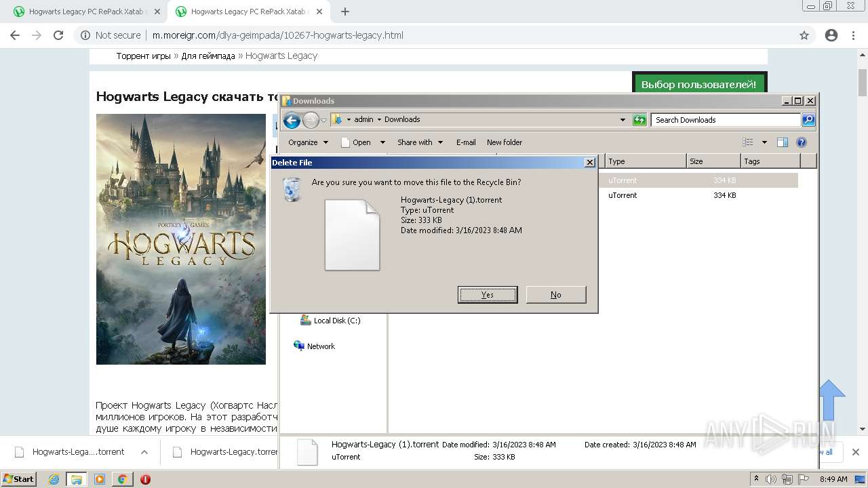Close the first Hogwarts Legacy tab
The height and width of the screenshot is (488, 868).
click(x=157, y=12)
